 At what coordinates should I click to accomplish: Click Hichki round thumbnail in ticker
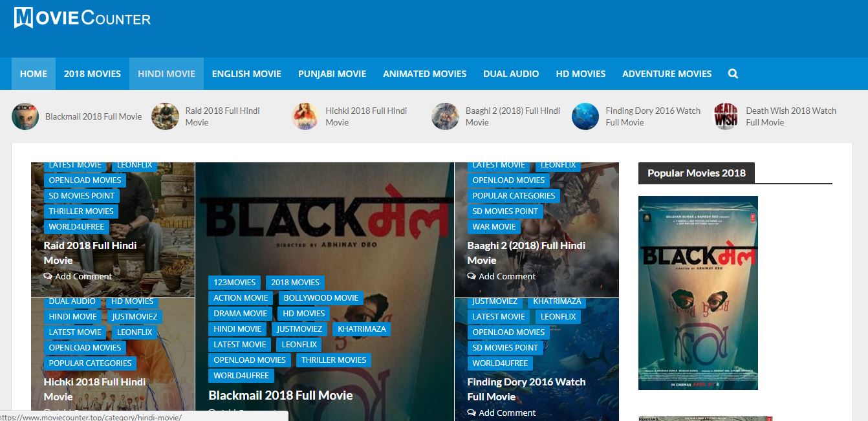305,116
